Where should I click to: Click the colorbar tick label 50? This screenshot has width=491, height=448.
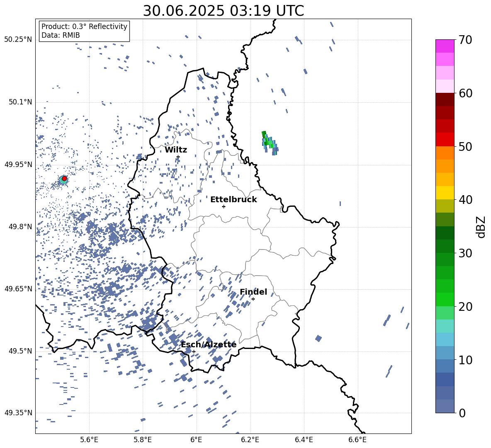(x=465, y=146)
